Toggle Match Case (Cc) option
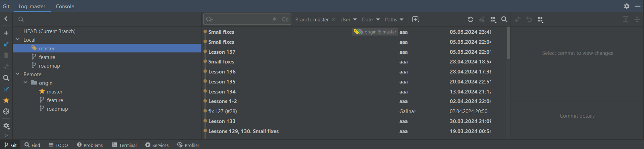The image size is (644, 149). point(285,19)
